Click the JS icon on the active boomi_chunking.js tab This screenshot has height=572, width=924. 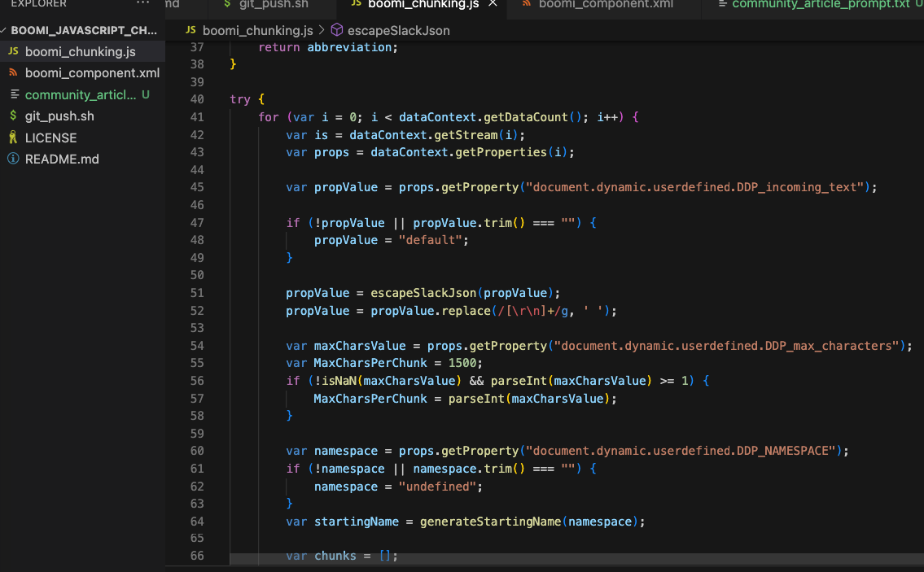[x=356, y=4]
